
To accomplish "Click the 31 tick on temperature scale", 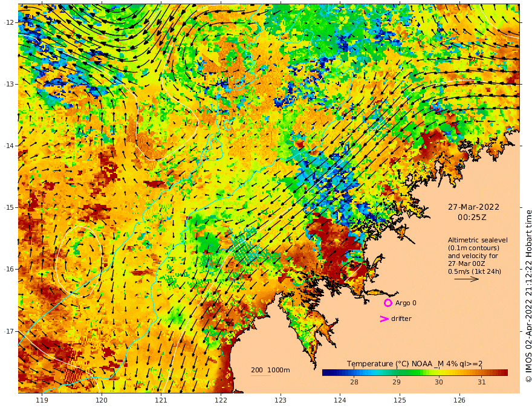I will (x=481, y=382).
